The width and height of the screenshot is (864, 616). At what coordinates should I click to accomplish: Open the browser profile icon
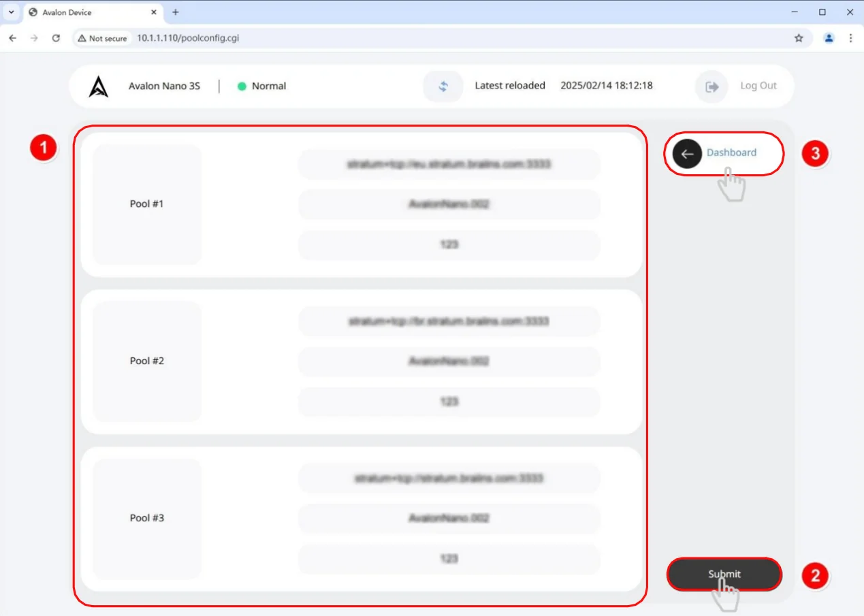click(x=829, y=38)
